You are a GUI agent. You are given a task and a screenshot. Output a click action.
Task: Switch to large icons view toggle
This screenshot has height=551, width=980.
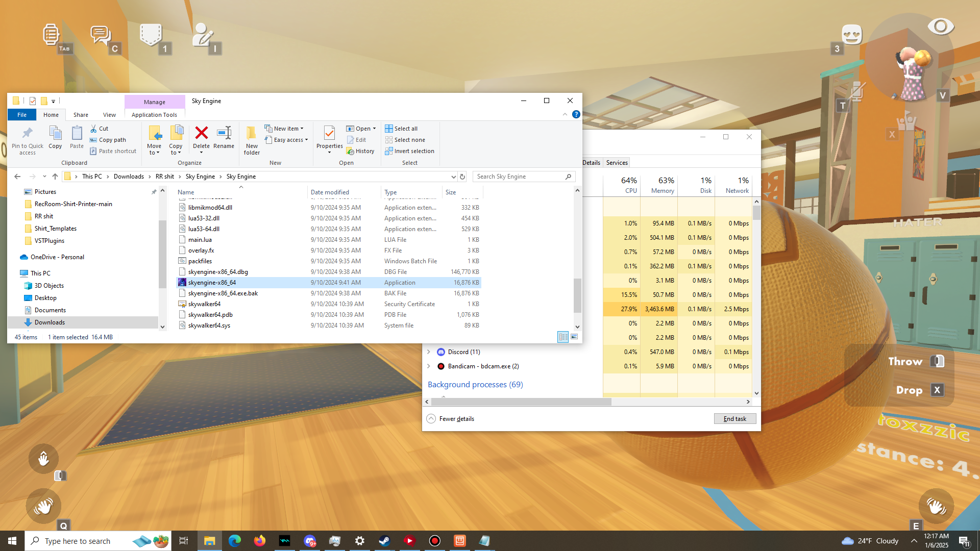click(574, 337)
